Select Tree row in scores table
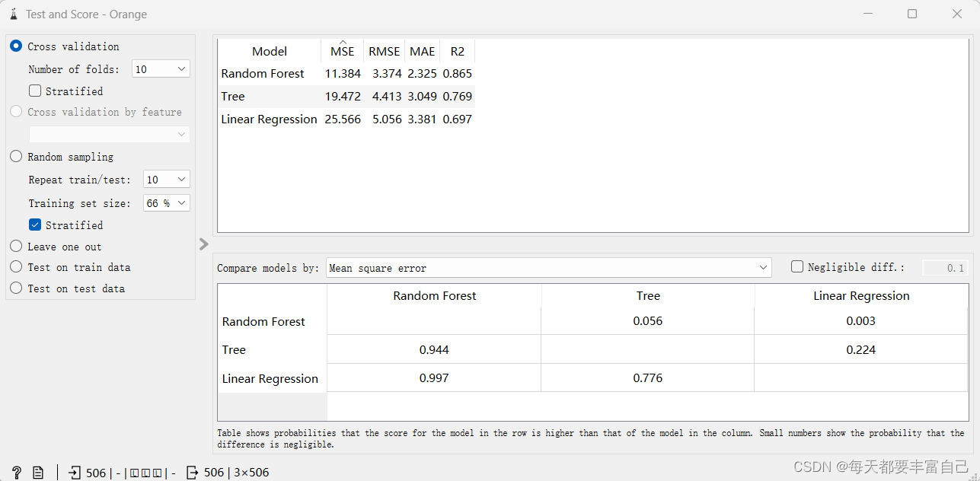Viewport: 980px width, 481px height. tap(346, 97)
